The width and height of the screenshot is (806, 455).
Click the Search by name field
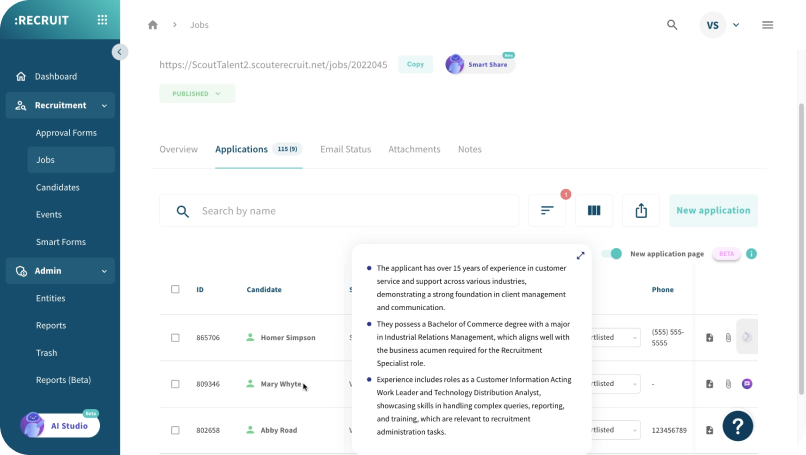355,211
